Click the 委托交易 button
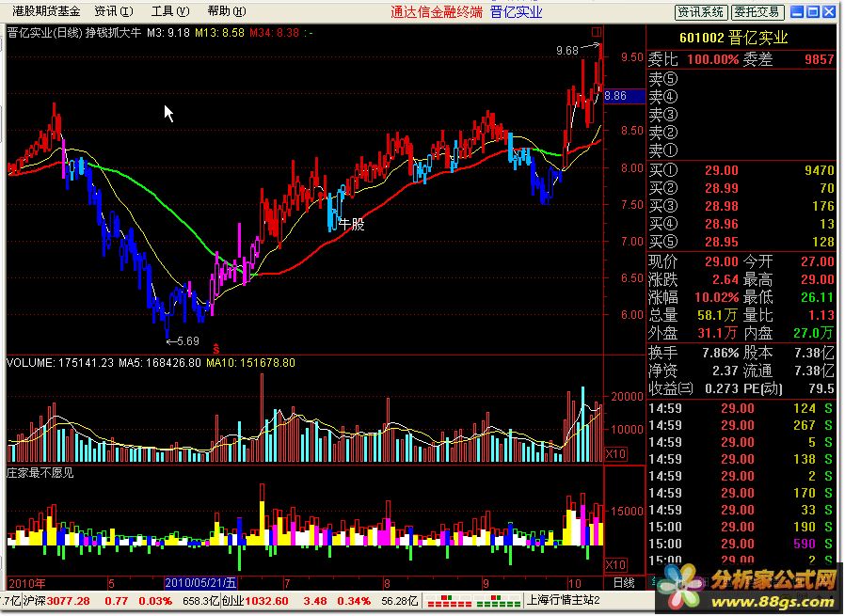 coord(757,12)
